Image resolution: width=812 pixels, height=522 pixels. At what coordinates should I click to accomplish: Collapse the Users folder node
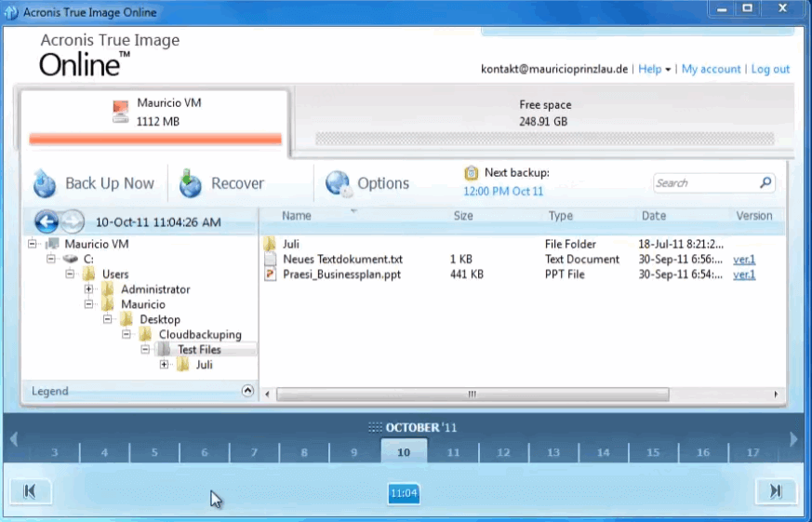coord(70,274)
